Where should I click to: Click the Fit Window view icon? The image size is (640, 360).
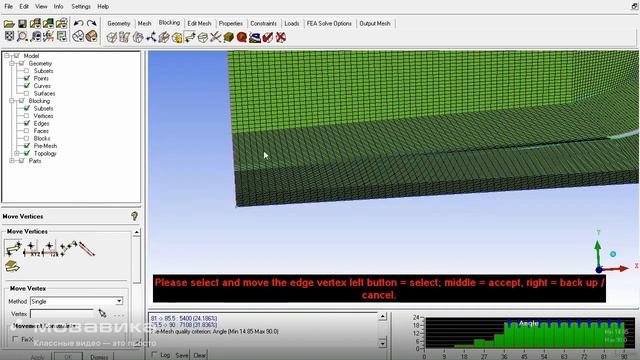[9, 37]
